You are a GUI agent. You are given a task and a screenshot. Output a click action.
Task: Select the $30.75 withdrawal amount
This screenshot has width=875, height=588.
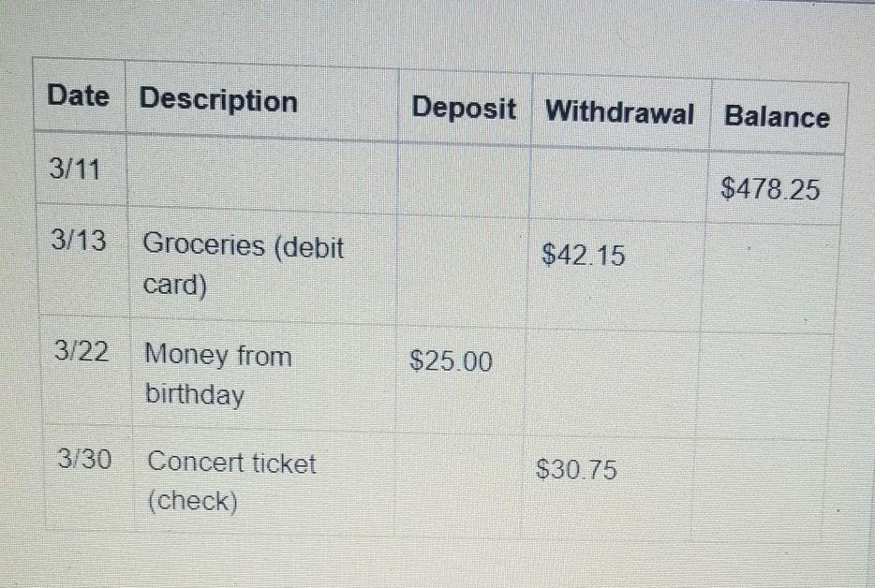(x=576, y=469)
